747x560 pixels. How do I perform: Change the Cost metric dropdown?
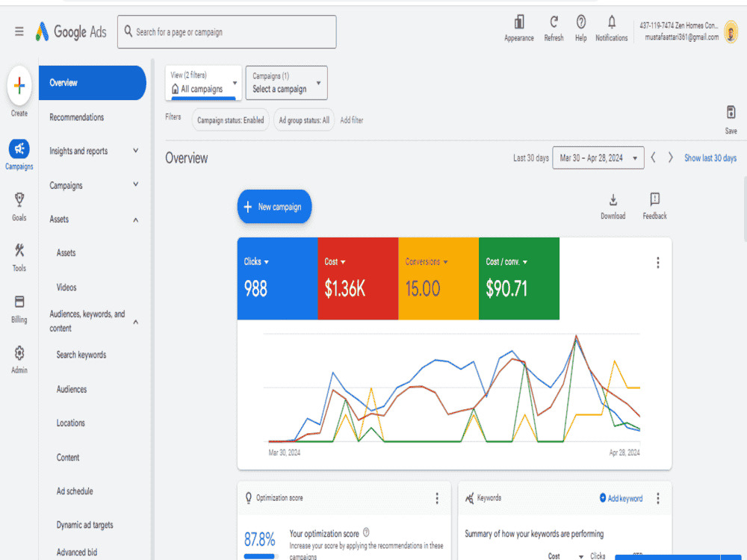tap(335, 261)
